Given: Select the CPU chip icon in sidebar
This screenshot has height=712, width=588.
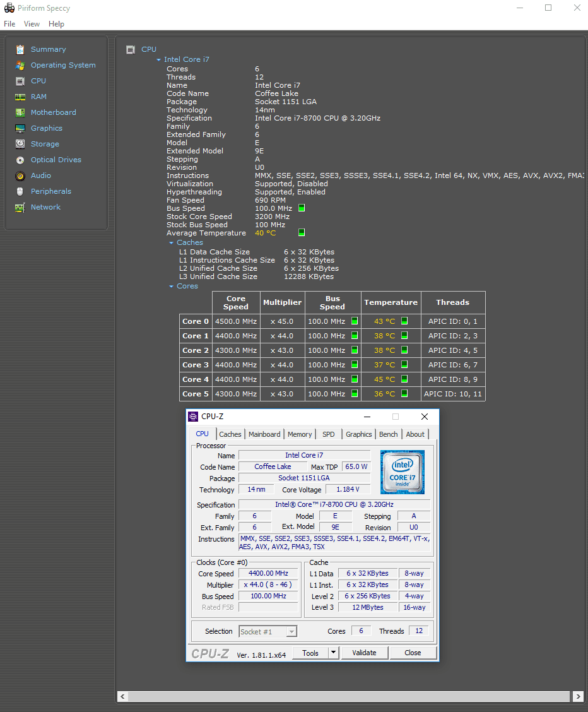Looking at the screenshot, I should (x=20, y=81).
